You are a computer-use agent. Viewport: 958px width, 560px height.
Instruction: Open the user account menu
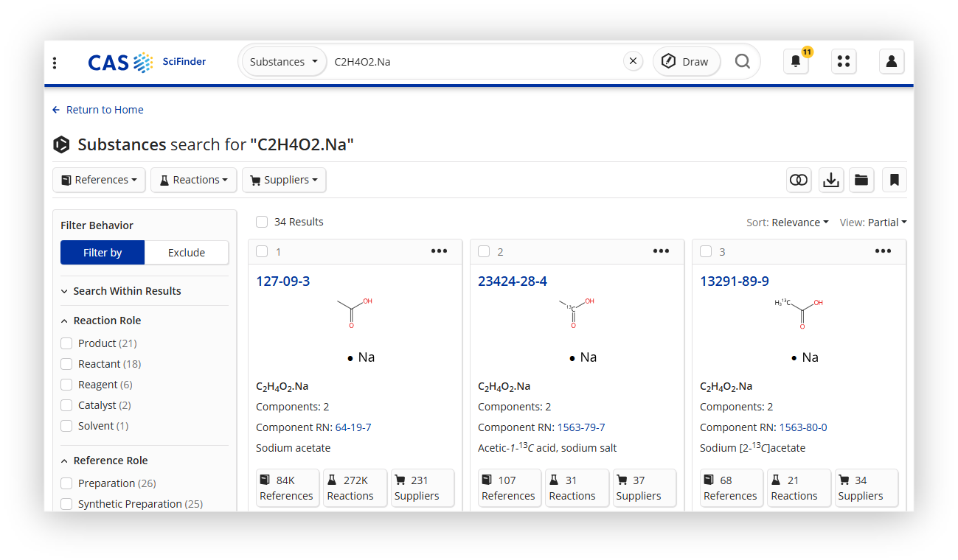tap(892, 61)
